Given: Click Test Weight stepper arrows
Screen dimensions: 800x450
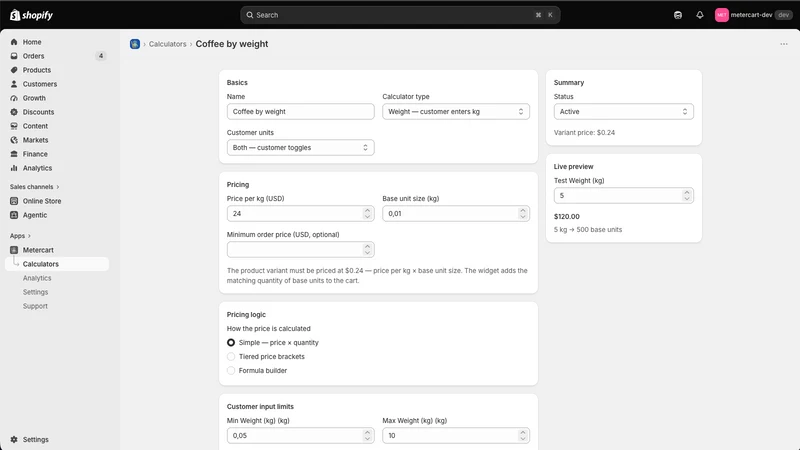Looking at the screenshot, I should (687, 195).
